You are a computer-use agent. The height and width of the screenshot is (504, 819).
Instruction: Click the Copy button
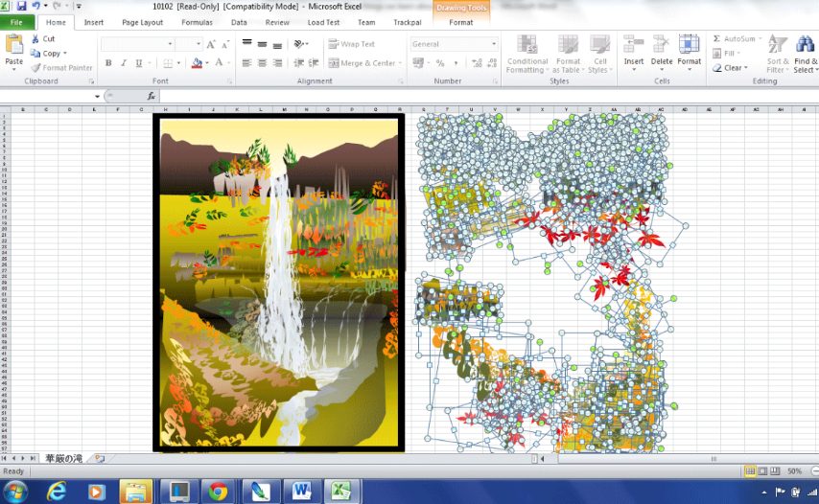pos(50,54)
